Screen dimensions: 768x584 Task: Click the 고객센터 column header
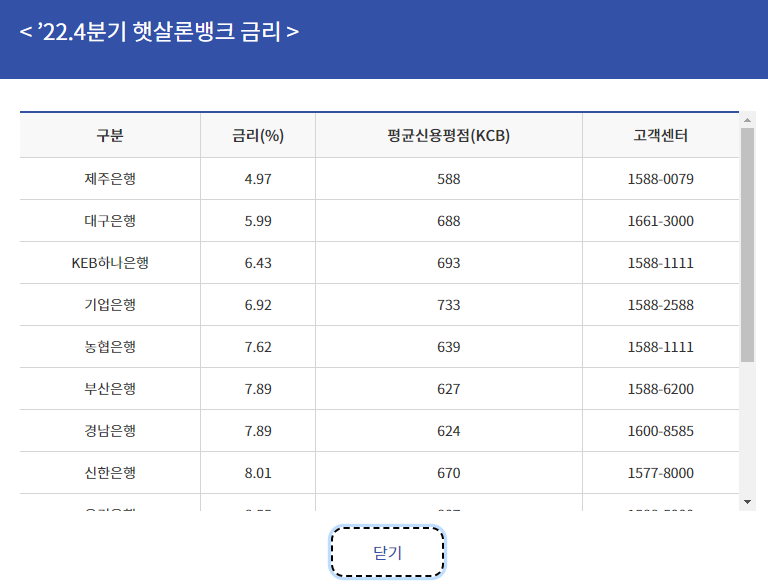coord(661,136)
